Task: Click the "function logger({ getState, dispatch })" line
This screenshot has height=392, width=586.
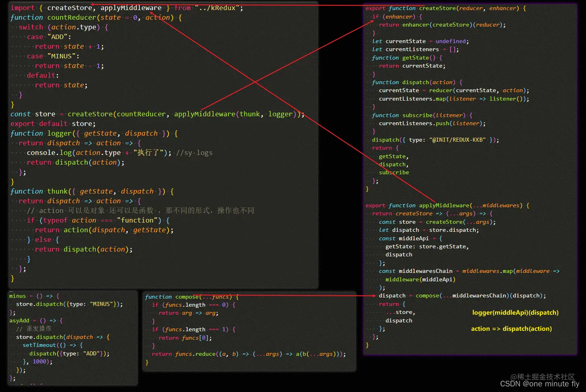Action: tap(94, 133)
